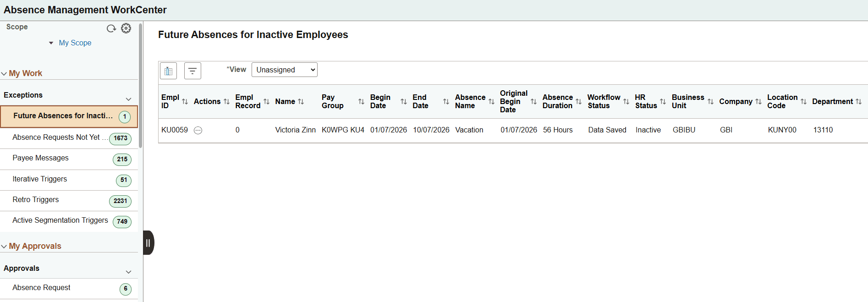Open Scope settings gear
Viewport: 868px width, 302px height.
(126, 28)
